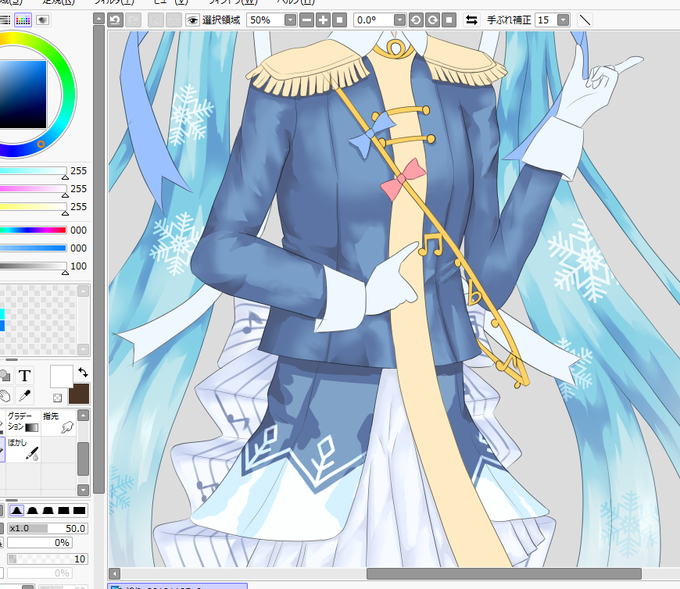Toggle the straight line drawing mode icon

pos(585,20)
